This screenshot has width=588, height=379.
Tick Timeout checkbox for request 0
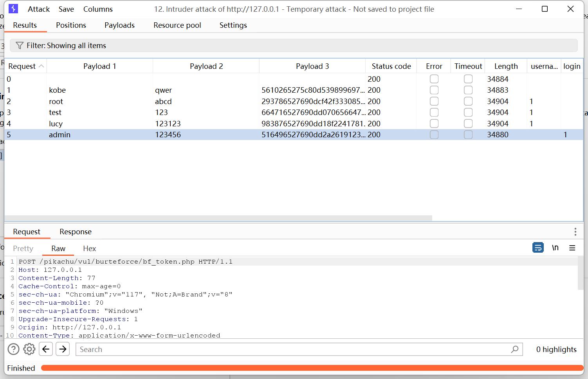tap(468, 79)
